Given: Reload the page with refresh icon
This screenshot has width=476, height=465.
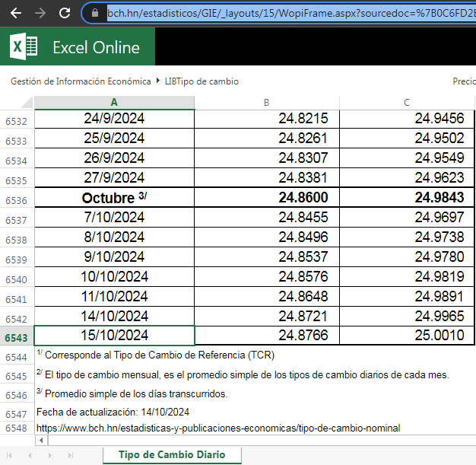Looking at the screenshot, I should 65,13.
